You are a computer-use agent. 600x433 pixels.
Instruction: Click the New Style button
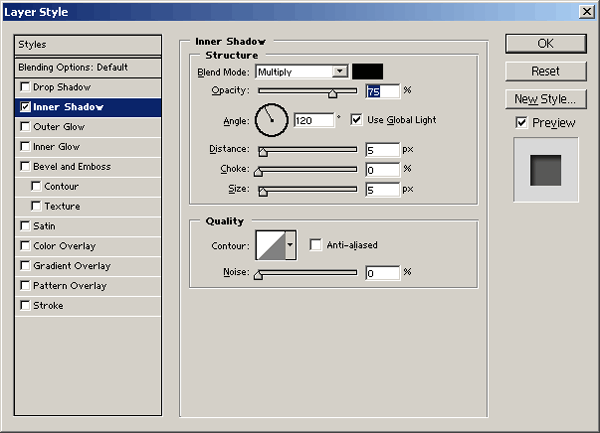(546, 99)
